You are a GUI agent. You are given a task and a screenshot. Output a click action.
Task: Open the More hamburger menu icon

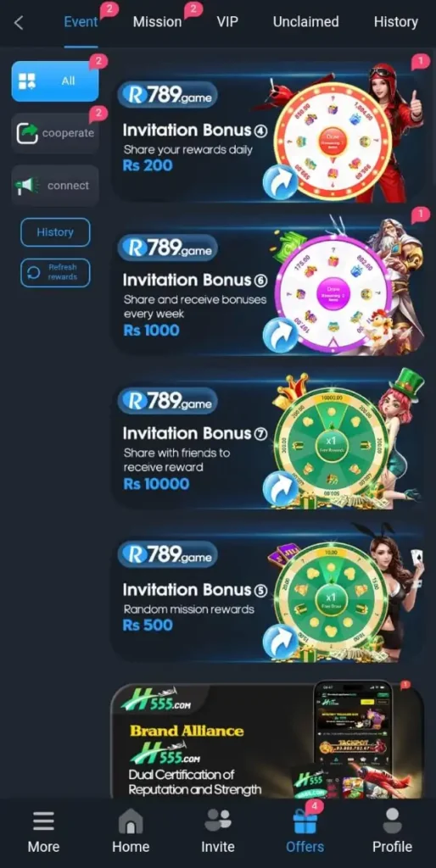point(44,821)
